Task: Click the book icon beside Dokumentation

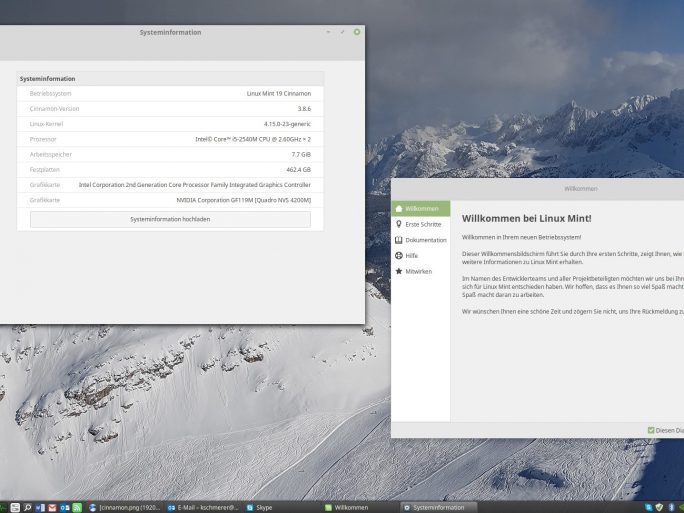Action: click(x=398, y=240)
